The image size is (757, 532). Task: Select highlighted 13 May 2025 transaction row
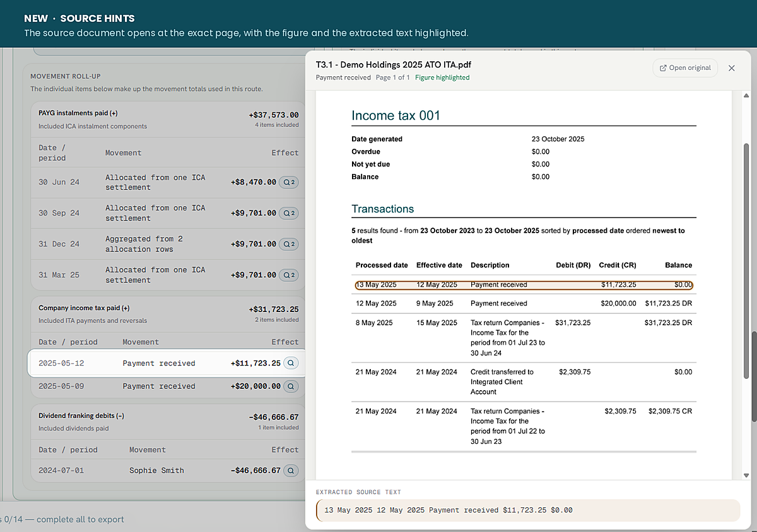pos(524,285)
